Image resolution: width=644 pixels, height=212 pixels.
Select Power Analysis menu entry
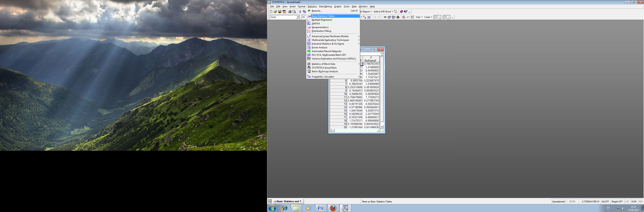pyautogui.click(x=333, y=48)
